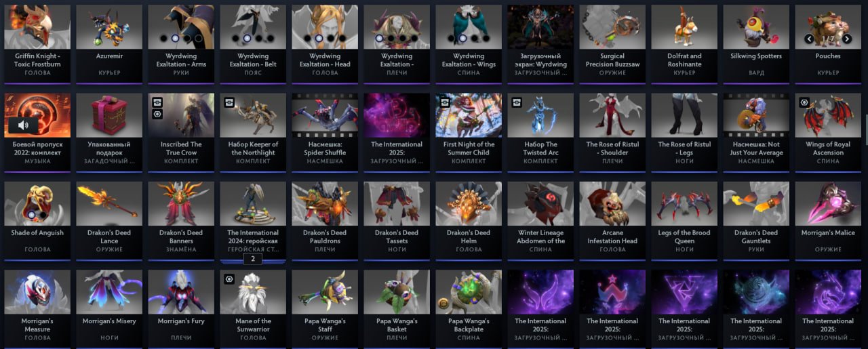This screenshot has height=349, width=868.
Task: Open the Morrigan's Malice weapon tile
Action: click(828, 217)
